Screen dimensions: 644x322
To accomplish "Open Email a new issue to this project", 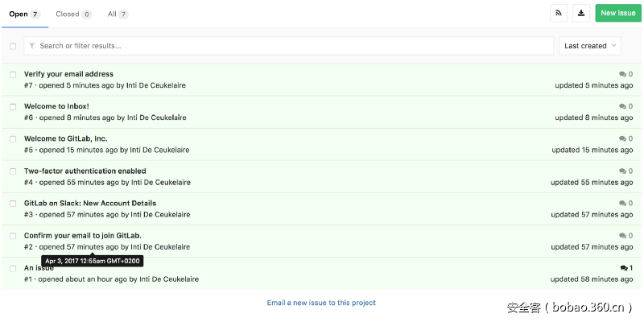I will 321,303.
